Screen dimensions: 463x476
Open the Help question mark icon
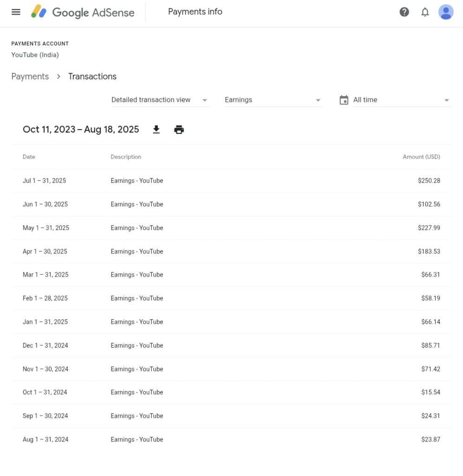(x=404, y=12)
